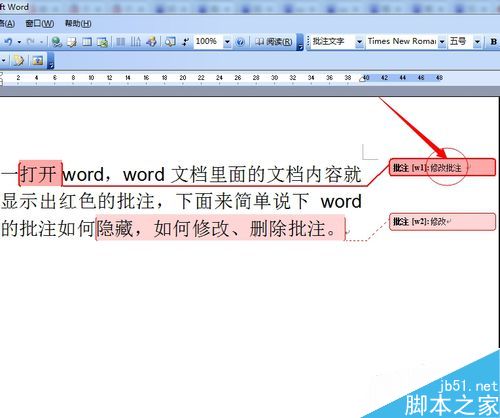Click the 100% zoom field
The width and height of the screenshot is (500, 418).
click(208, 42)
